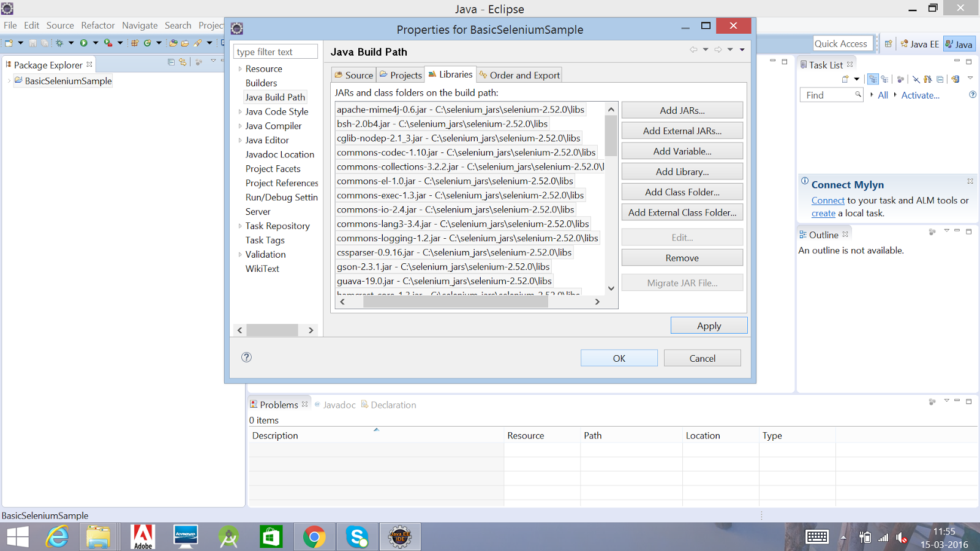
Task: Expand the Java Compiler node
Action: click(x=240, y=126)
